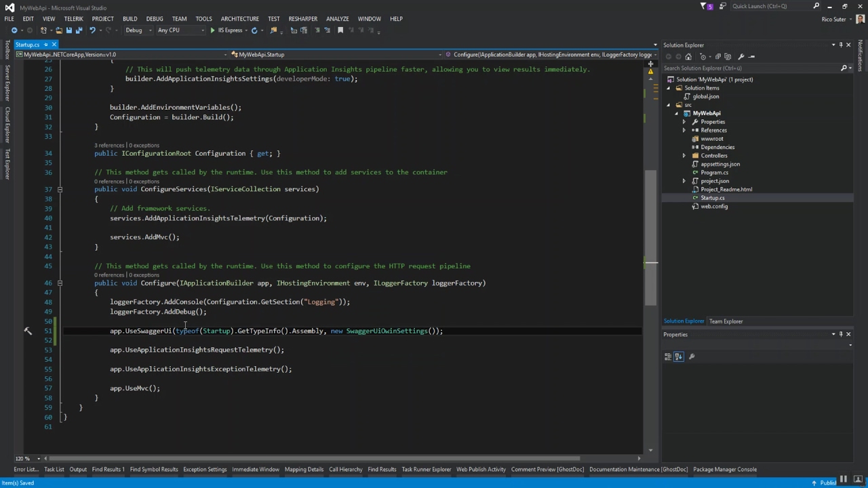Collapse the ConfigureServices method outline
The height and width of the screenshot is (488, 868).
(x=60, y=189)
